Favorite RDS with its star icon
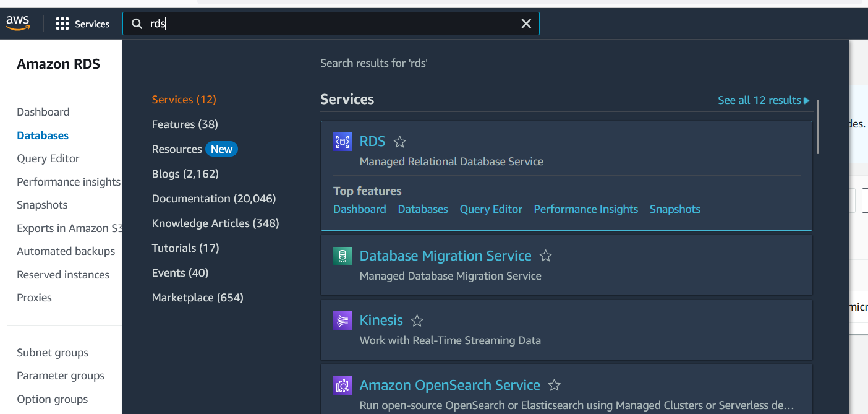868x414 pixels. tap(400, 142)
